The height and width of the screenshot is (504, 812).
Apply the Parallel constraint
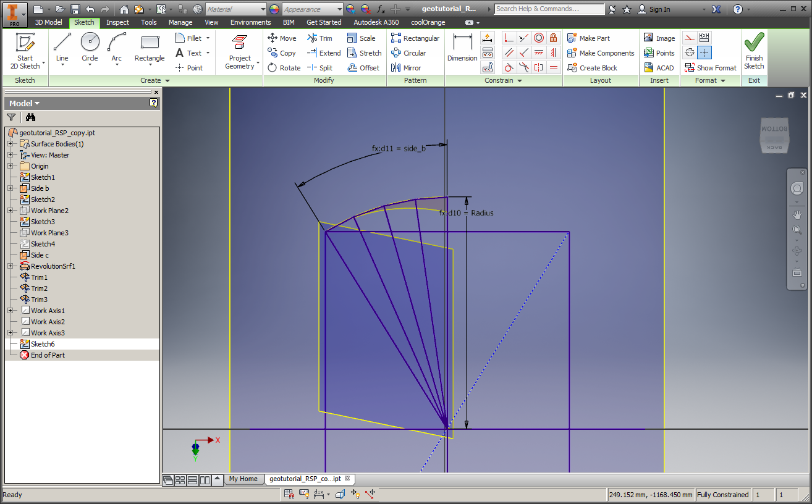[509, 52]
